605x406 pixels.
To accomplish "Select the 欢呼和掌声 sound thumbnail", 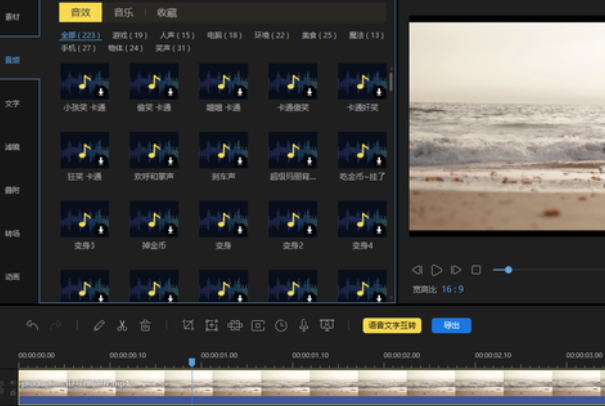I will pyautogui.click(x=154, y=150).
